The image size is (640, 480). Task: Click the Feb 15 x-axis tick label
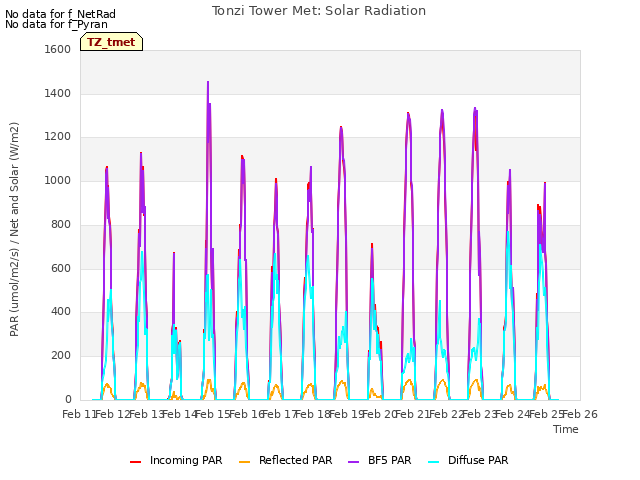213,414
